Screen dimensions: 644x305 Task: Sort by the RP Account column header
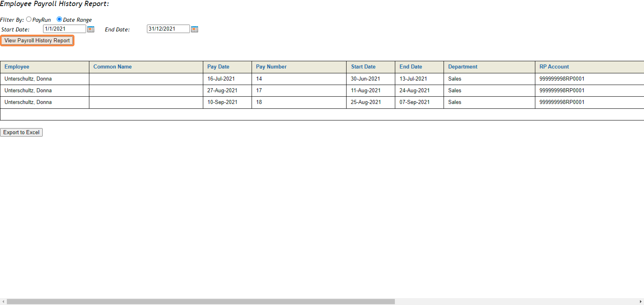click(x=554, y=66)
